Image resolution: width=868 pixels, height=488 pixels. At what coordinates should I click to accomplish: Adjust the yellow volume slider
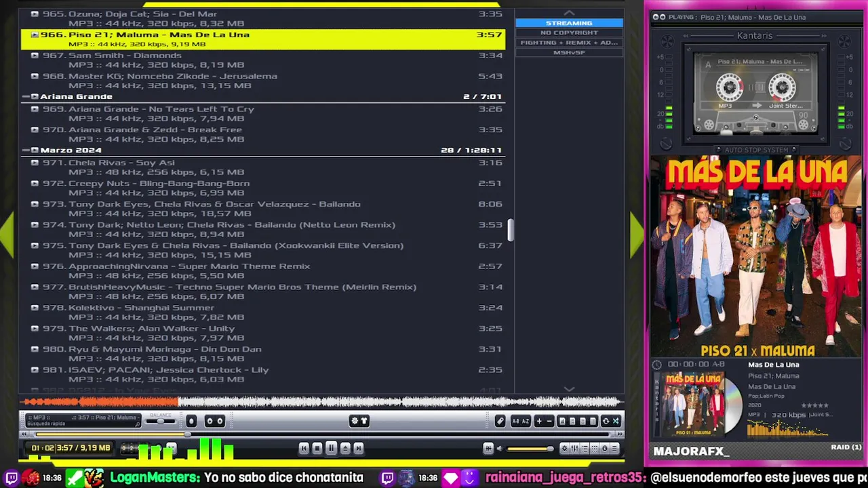pos(530,449)
